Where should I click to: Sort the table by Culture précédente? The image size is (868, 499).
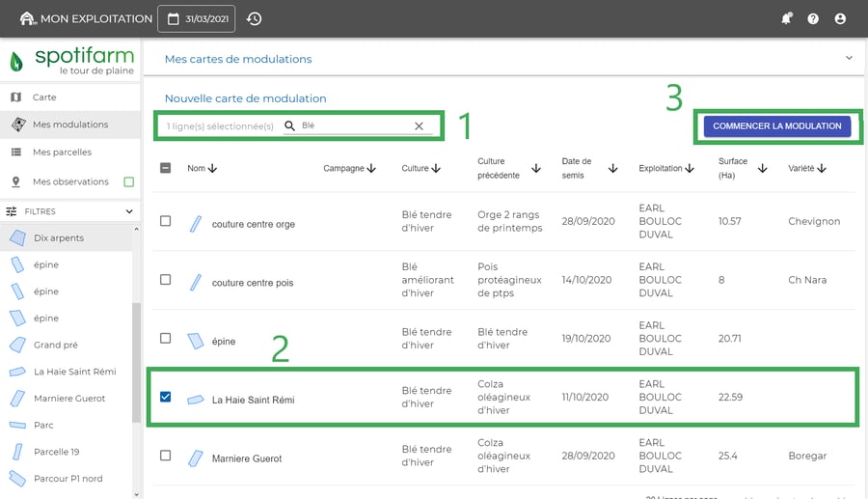(x=536, y=168)
